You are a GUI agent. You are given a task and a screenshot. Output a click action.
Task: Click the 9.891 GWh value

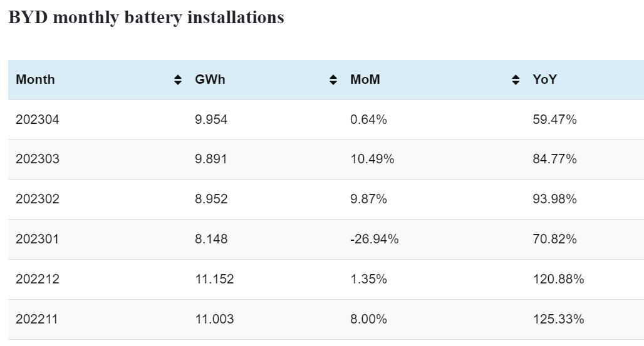(x=211, y=159)
